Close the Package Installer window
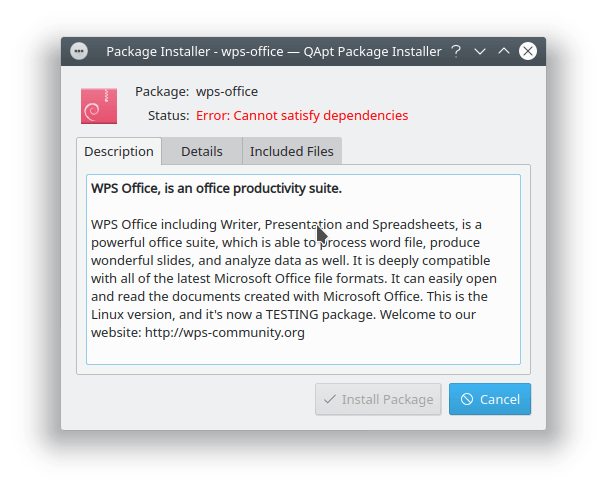The width and height of the screenshot is (607, 491). pos(528,51)
